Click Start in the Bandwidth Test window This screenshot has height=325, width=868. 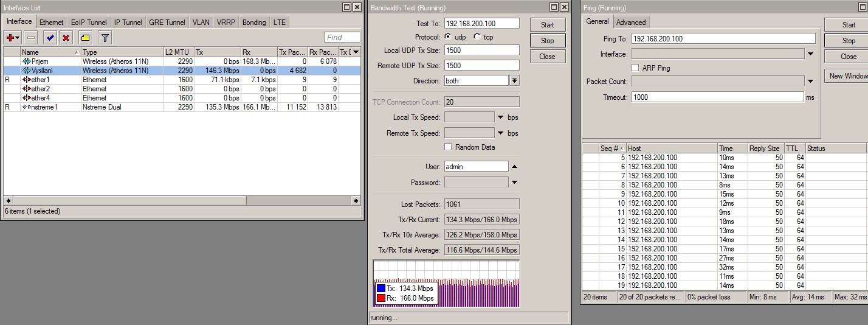(x=547, y=25)
